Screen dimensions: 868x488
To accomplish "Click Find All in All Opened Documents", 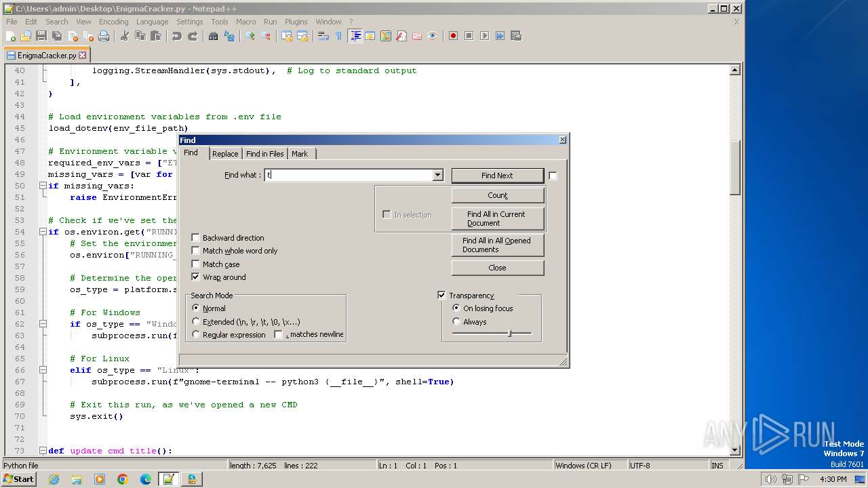I will (498, 245).
